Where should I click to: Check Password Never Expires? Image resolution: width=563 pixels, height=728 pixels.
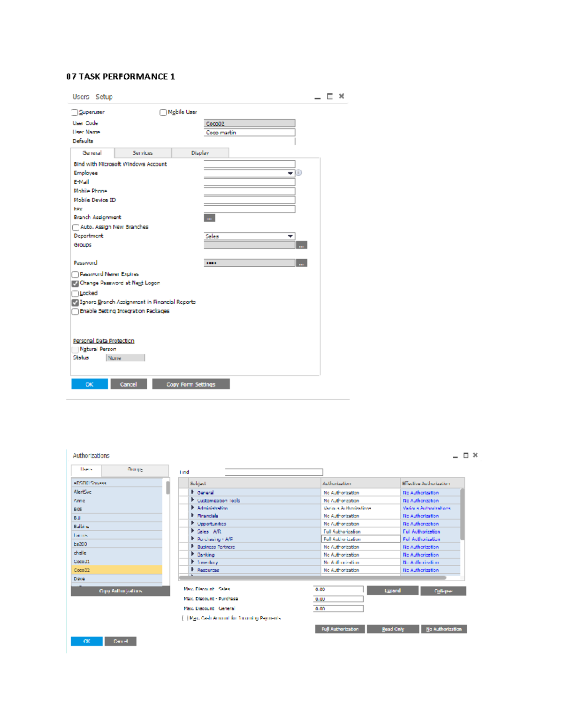pyautogui.click(x=75, y=274)
